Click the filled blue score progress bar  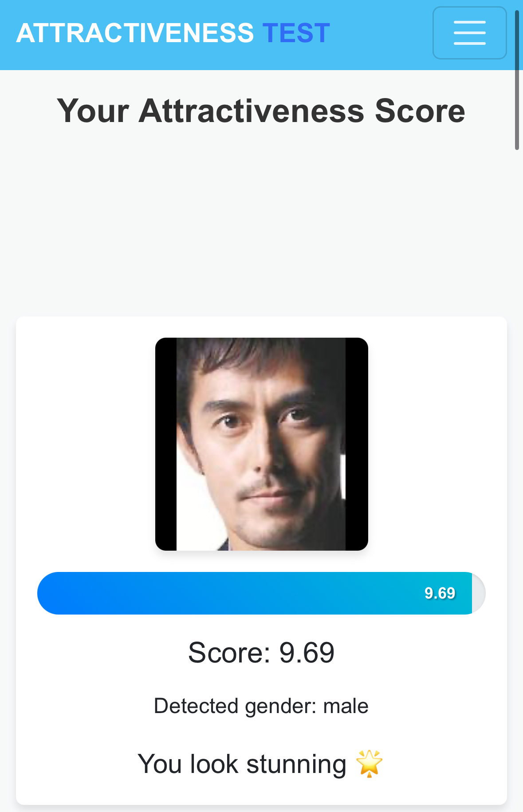222,593
